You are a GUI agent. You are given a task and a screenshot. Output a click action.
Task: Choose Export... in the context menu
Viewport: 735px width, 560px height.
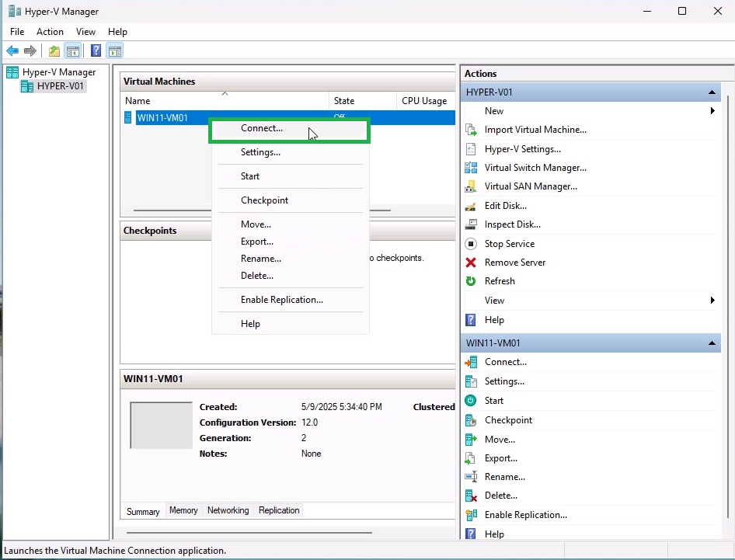pos(291,242)
